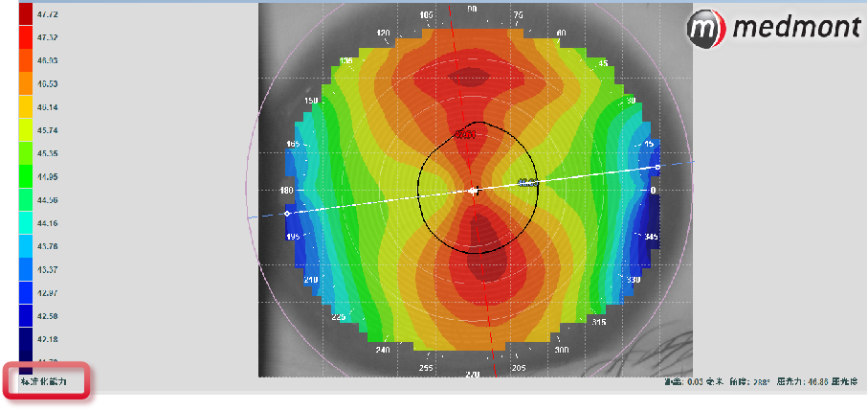The height and width of the screenshot is (411, 868).
Task: Select the 47.72 dark red scale swatch
Action: [x=26, y=14]
